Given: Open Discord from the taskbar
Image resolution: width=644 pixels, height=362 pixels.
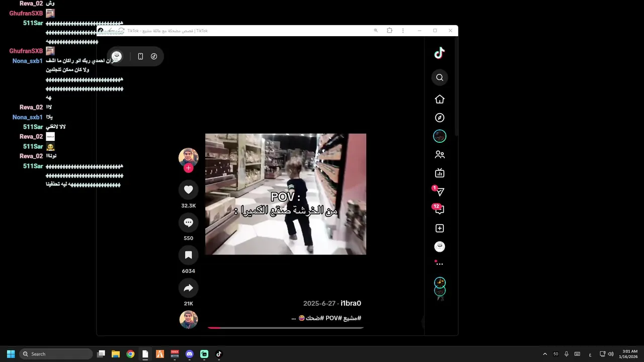Looking at the screenshot, I should [189, 354].
